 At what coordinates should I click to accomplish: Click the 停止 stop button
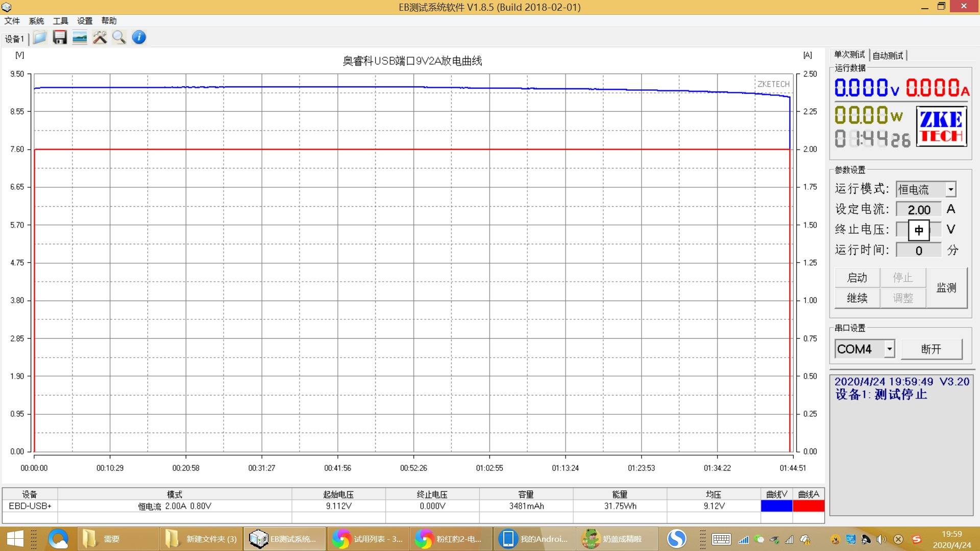coord(902,278)
